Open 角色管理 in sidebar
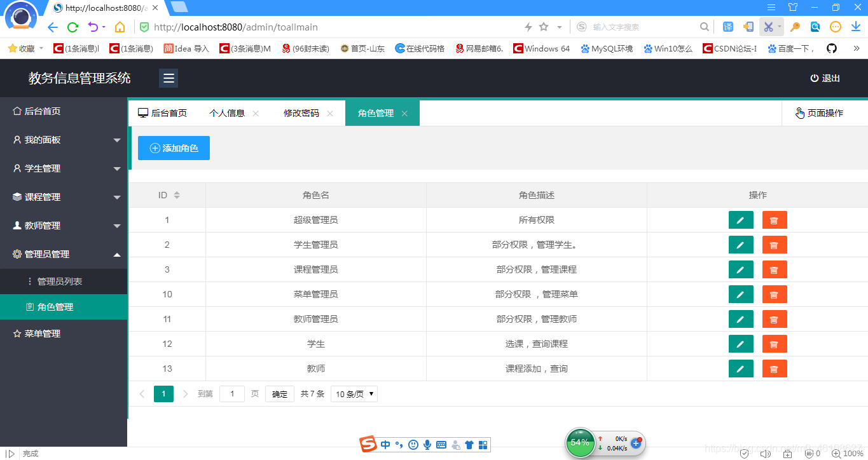Image resolution: width=868 pixels, height=460 pixels. pos(64,307)
